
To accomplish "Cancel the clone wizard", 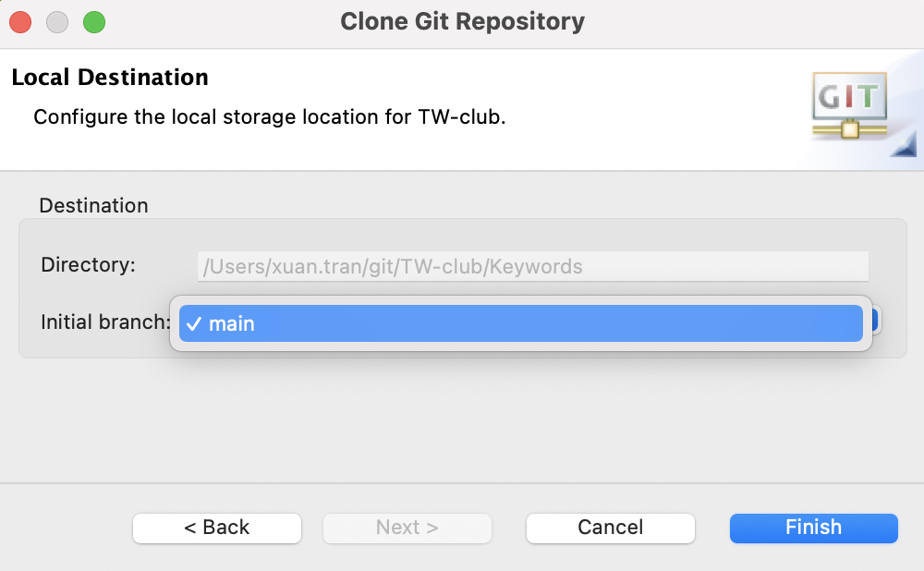I will pyautogui.click(x=610, y=528).
